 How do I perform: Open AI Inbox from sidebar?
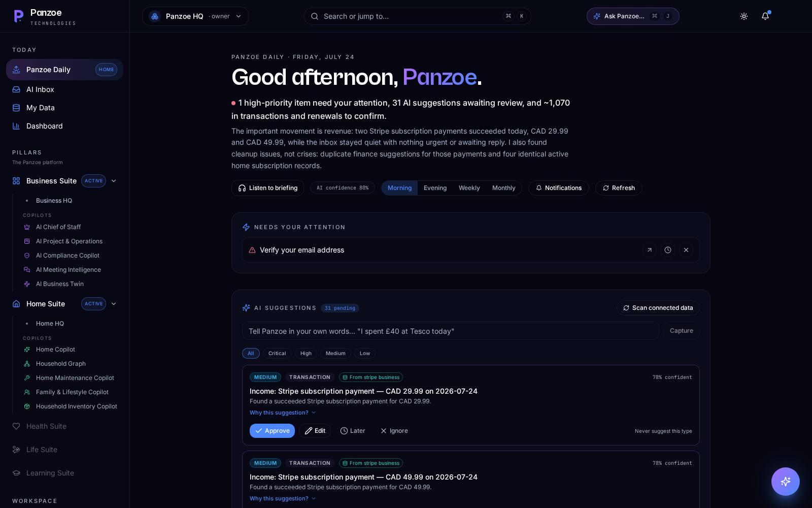click(64, 89)
